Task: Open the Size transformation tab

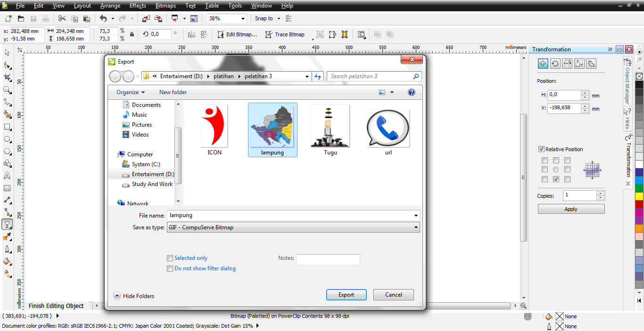Action: coord(579,64)
